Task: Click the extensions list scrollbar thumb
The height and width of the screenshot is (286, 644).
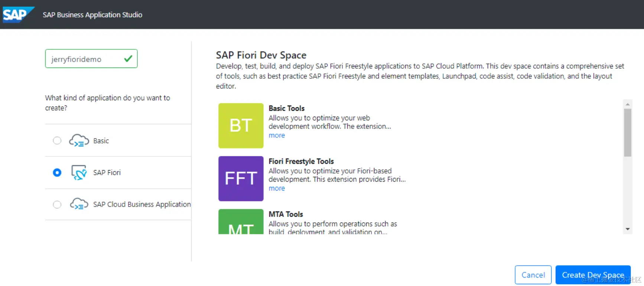Action: (628, 132)
